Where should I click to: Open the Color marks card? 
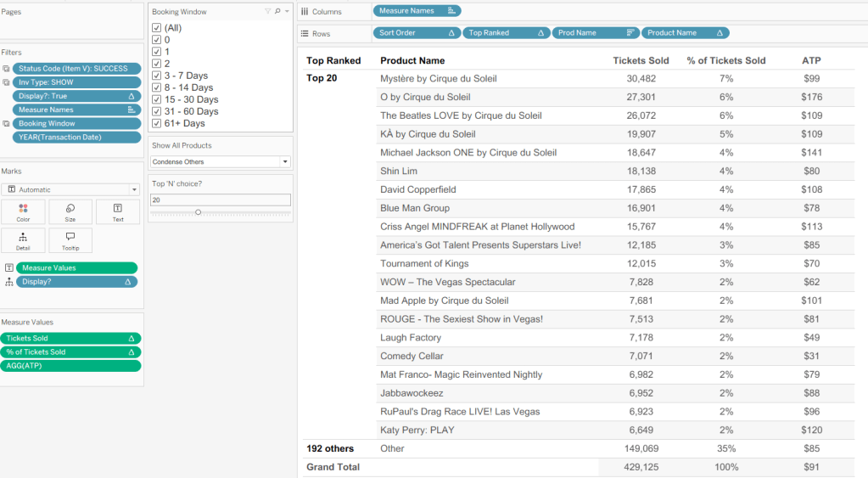coord(23,212)
